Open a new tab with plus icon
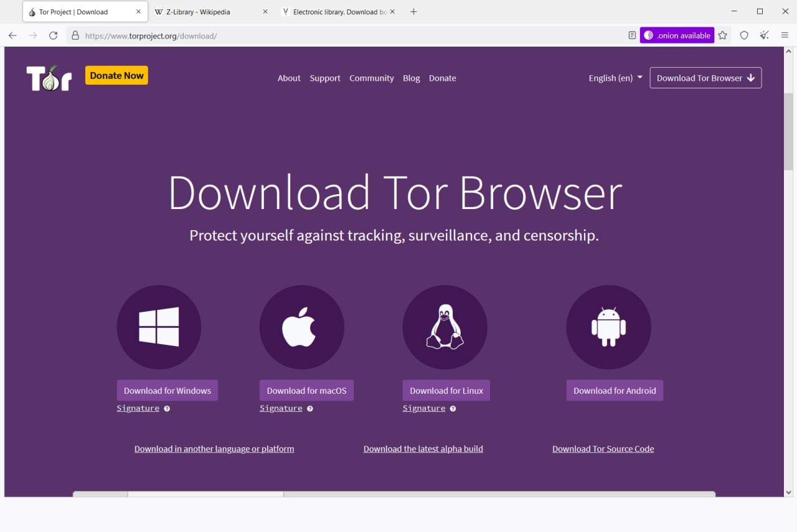Viewport: 797px width, 532px height. [x=413, y=12]
